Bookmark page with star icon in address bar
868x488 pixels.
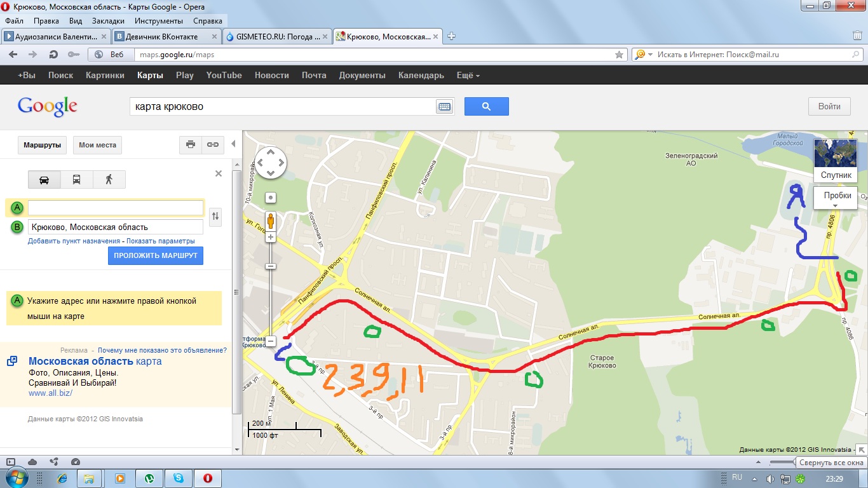(619, 55)
